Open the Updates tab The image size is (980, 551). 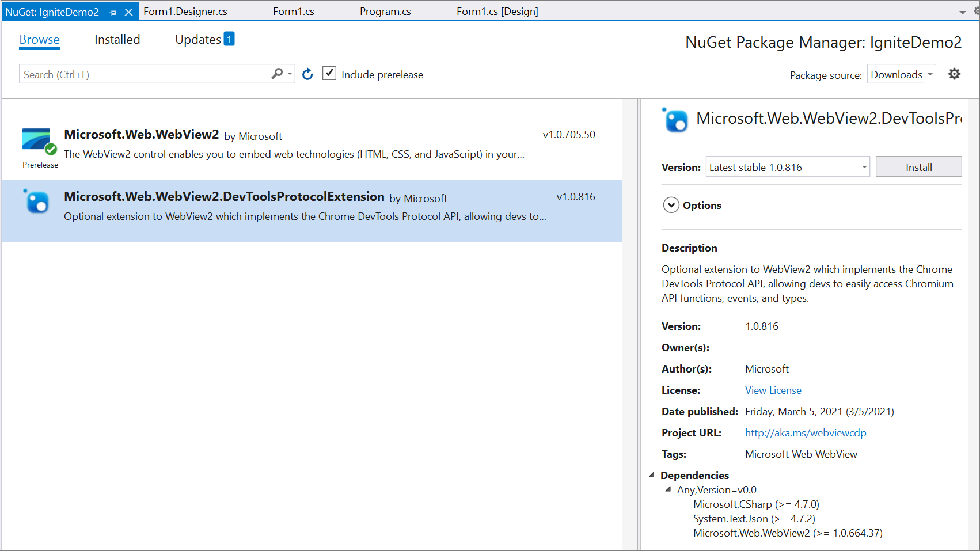point(198,39)
